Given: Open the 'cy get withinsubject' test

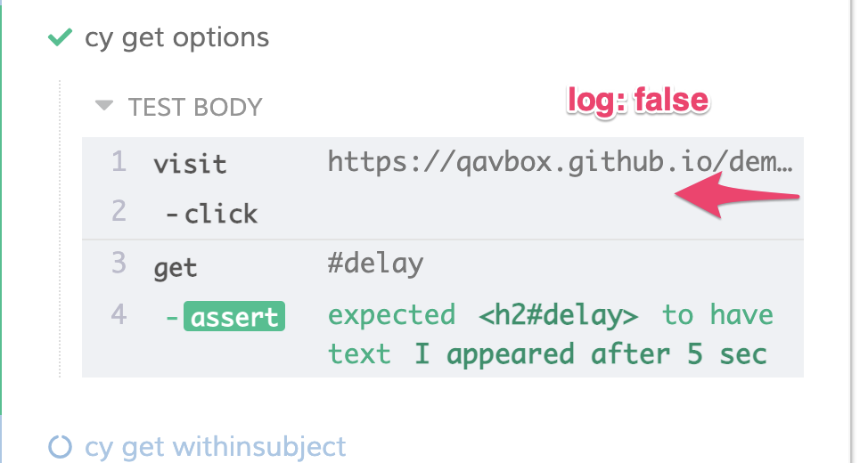Looking at the screenshot, I should click(215, 446).
